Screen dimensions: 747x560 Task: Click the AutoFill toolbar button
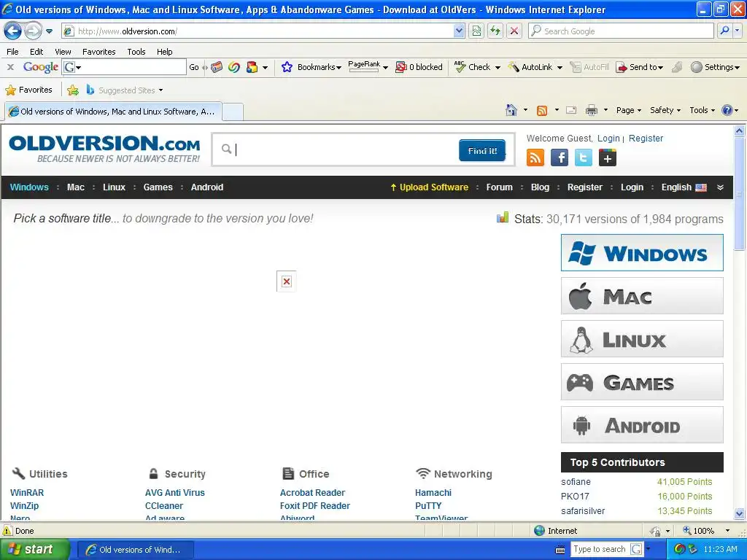[589, 67]
